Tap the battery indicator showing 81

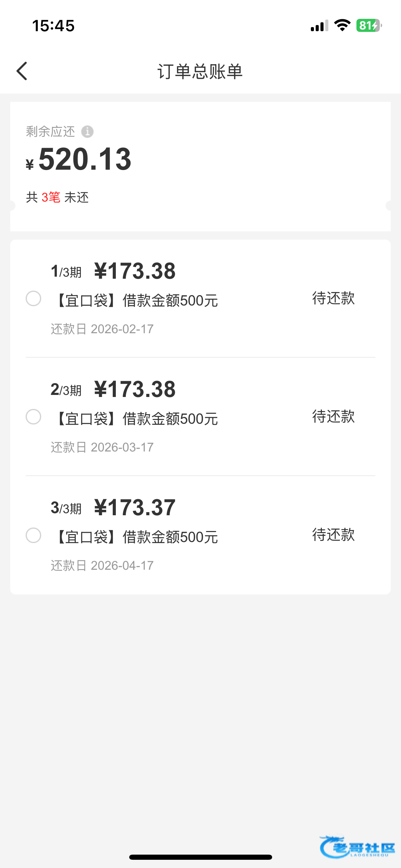tap(369, 25)
